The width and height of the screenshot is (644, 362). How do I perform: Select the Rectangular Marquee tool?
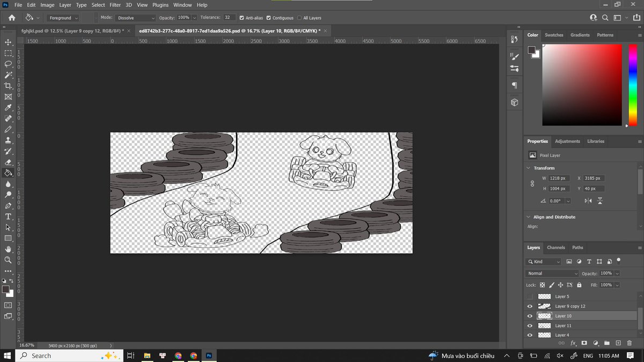(8, 53)
